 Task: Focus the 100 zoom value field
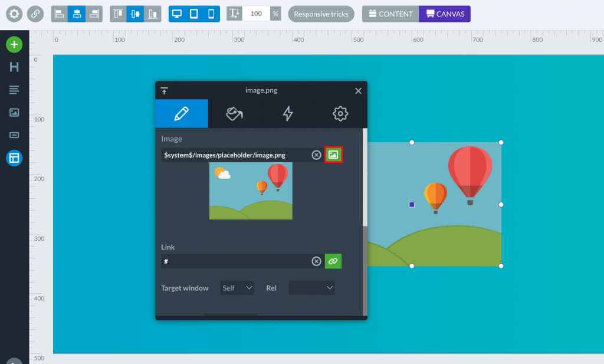pos(256,14)
